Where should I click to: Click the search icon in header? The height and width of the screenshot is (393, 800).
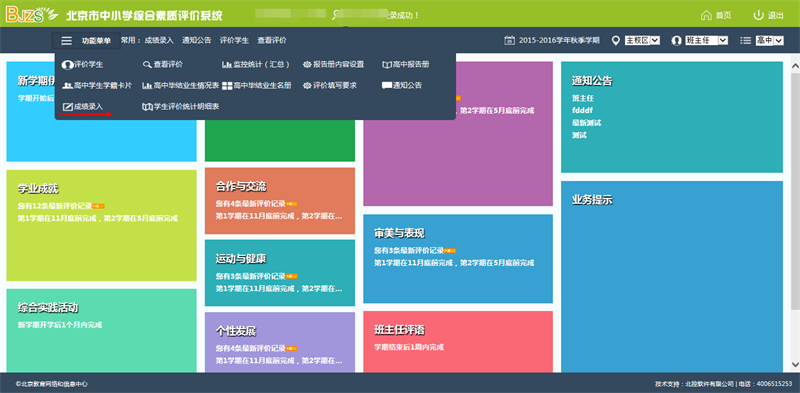[x=336, y=15]
